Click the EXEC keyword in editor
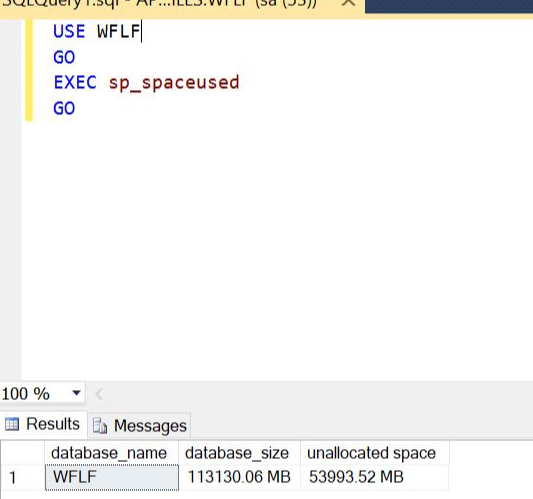533x499 pixels. point(75,83)
